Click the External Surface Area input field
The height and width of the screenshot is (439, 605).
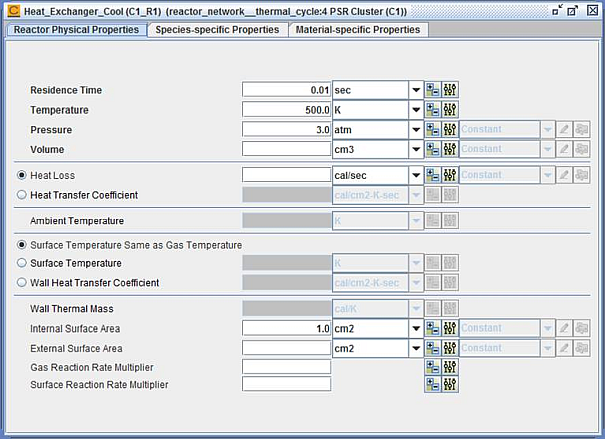pyautogui.click(x=286, y=348)
